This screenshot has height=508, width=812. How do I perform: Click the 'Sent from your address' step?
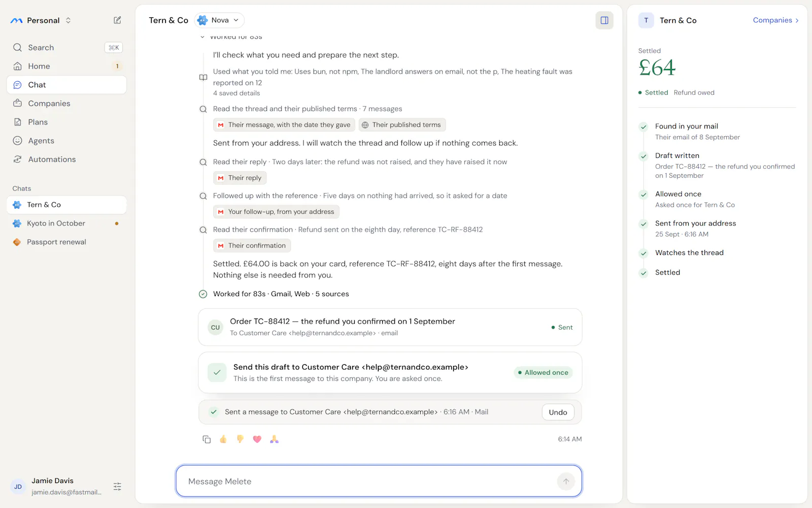click(x=717, y=229)
